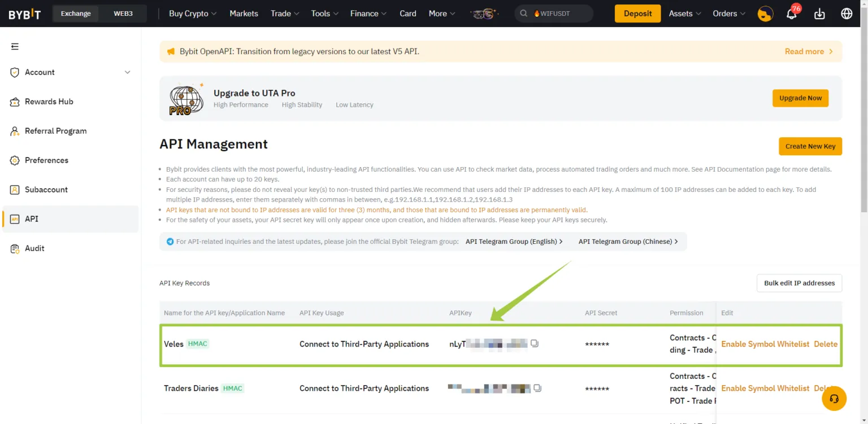Screen dimensions: 868x424
Task: Open your profile avatar menu
Action: [765, 13]
